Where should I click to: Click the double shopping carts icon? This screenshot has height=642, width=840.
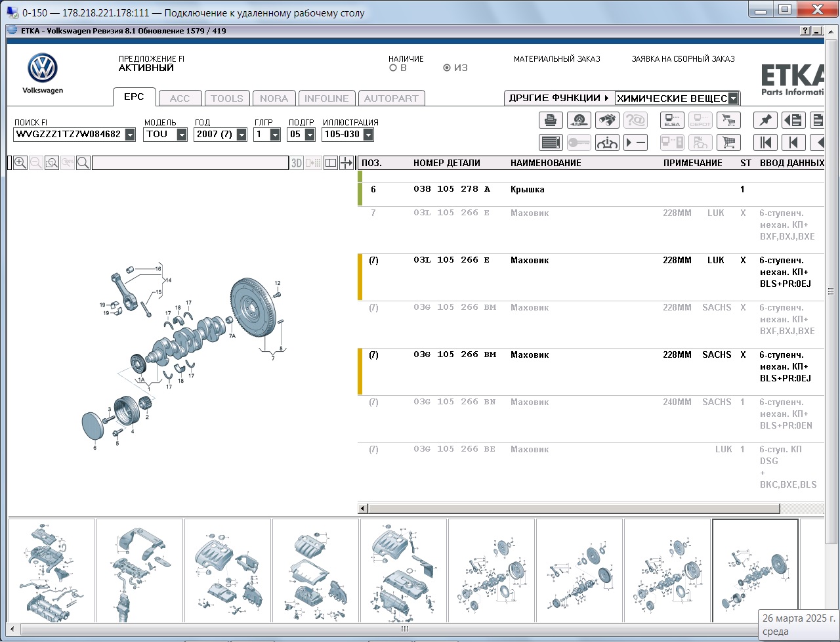pyautogui.click(x=728, y=120)
